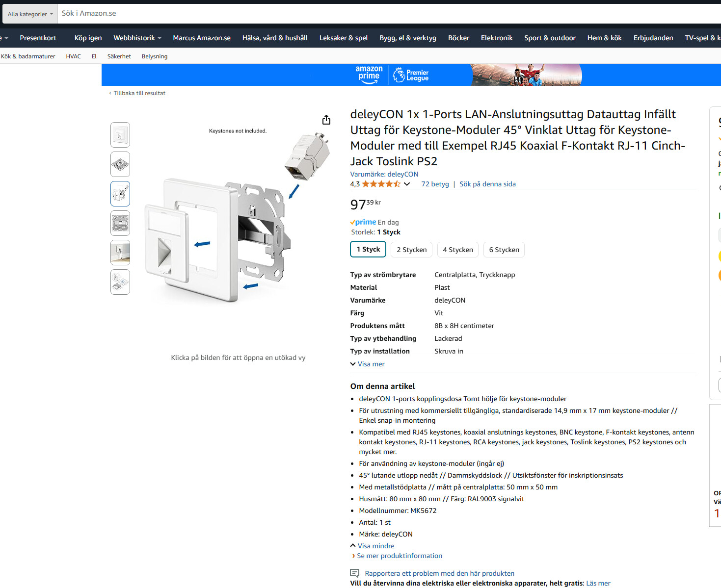
Task: Choose the 6 Stycken size option
Action: pyautogui.click(x=504, y=250)
